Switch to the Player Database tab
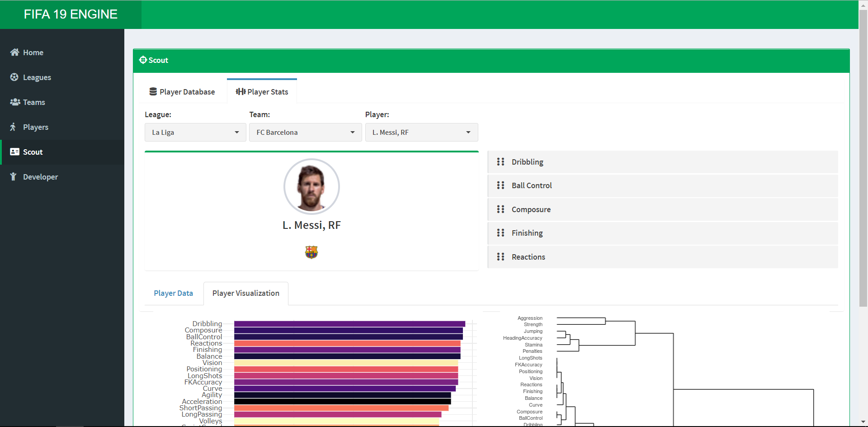 click(182, 91)
